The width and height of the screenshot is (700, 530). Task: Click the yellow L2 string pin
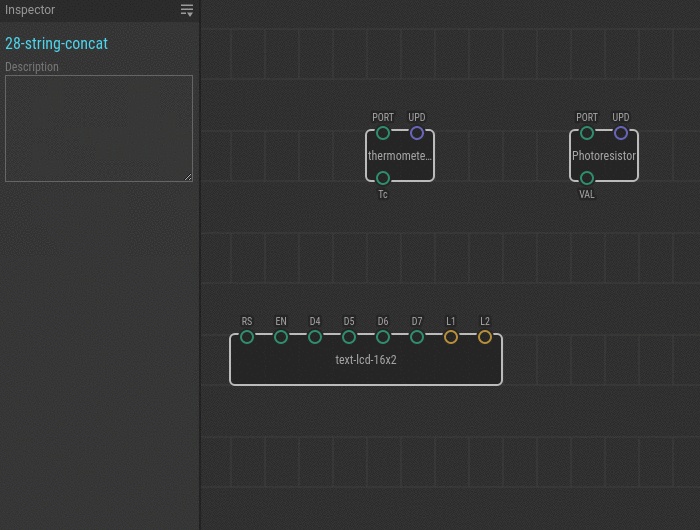tap(485, 337)
